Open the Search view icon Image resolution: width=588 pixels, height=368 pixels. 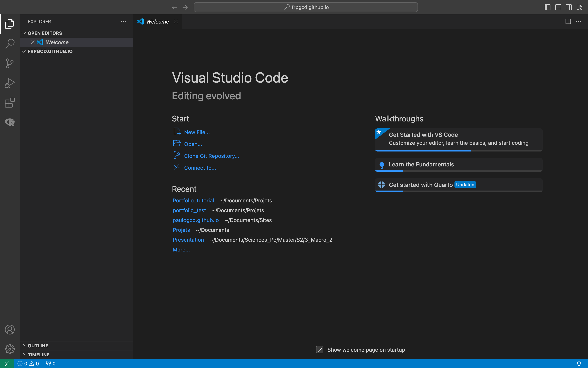tap(10, 44)
